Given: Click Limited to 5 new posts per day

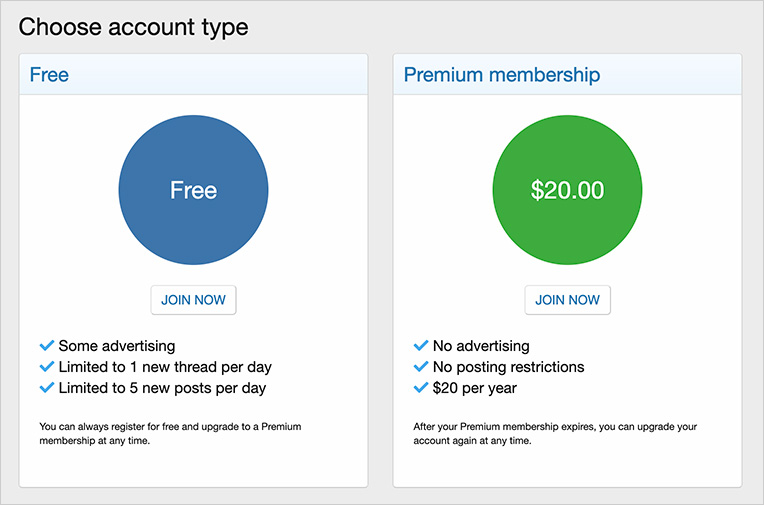Looking at the screenshot, I should pos(162,388).
